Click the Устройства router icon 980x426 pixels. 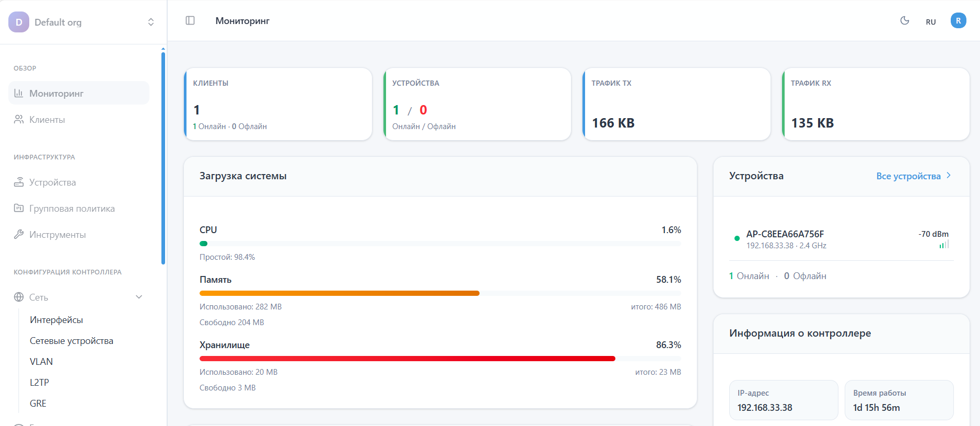(x=19, y=182)
